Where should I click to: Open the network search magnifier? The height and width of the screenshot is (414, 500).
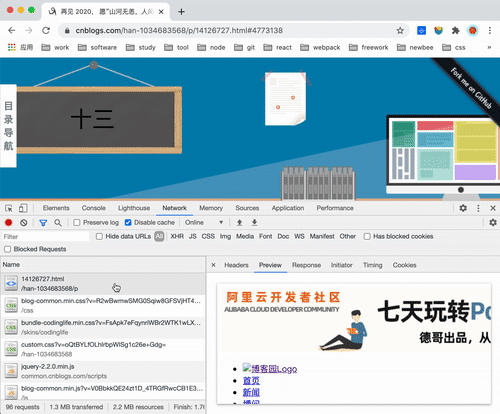point(58,222)
